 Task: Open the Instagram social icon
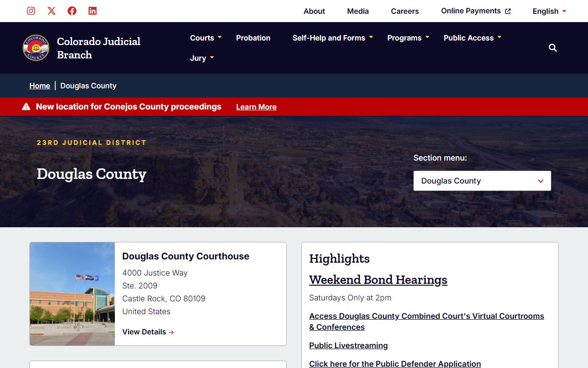pos(31,11)
